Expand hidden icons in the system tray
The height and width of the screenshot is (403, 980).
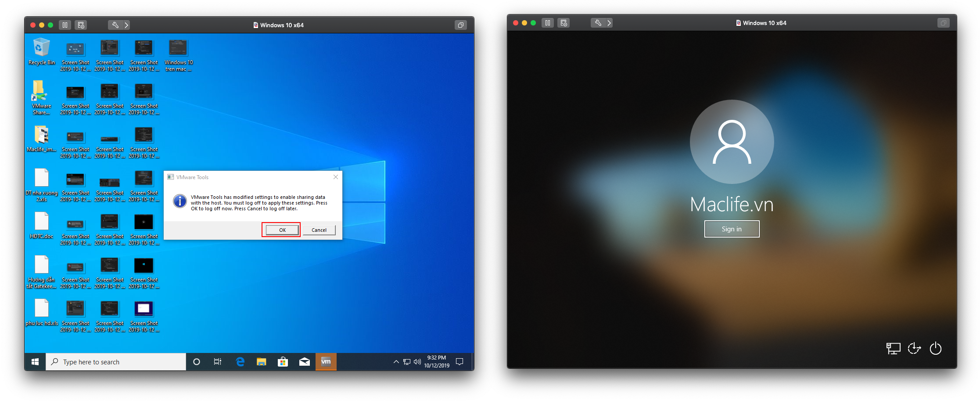coord(396,361)
